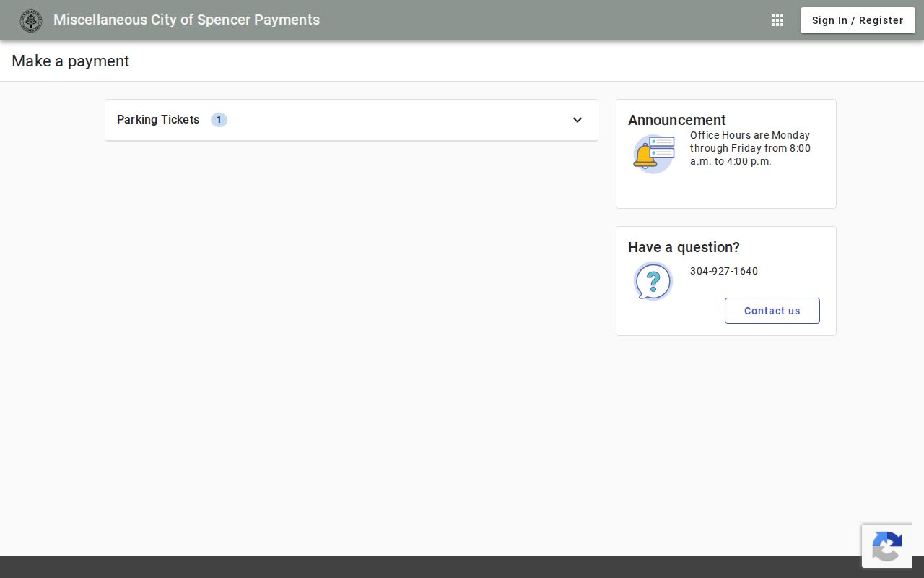Click the phone number 304-927-1640

(724, 271)
